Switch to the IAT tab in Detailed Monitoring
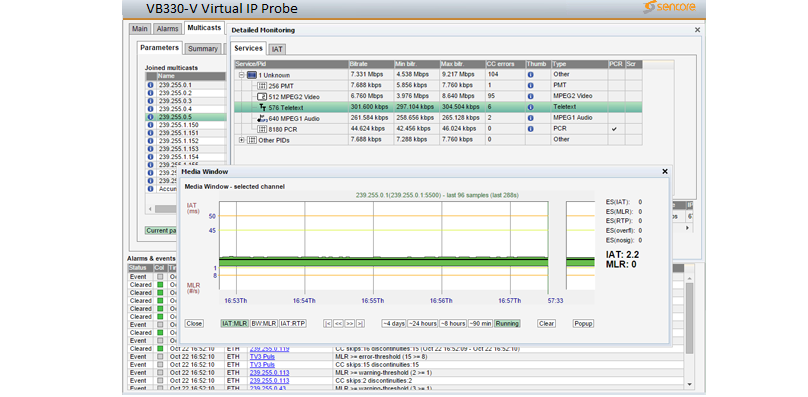808x397 pixels. coord(277,49)
